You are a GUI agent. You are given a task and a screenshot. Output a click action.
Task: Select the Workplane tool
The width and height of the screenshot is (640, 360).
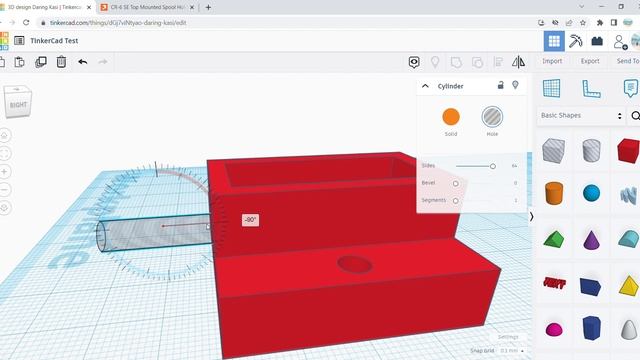[551, 89]
